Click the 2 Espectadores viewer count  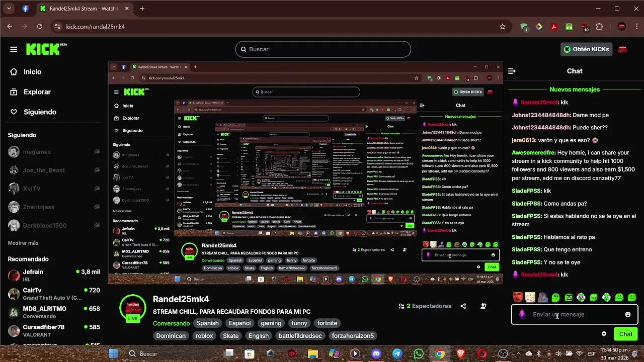click(425, 306)
